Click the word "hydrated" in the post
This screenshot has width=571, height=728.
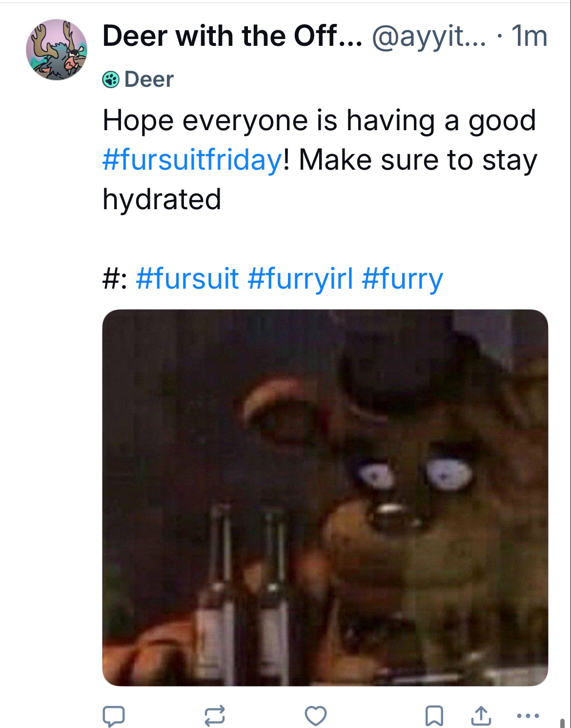point(162,199)
